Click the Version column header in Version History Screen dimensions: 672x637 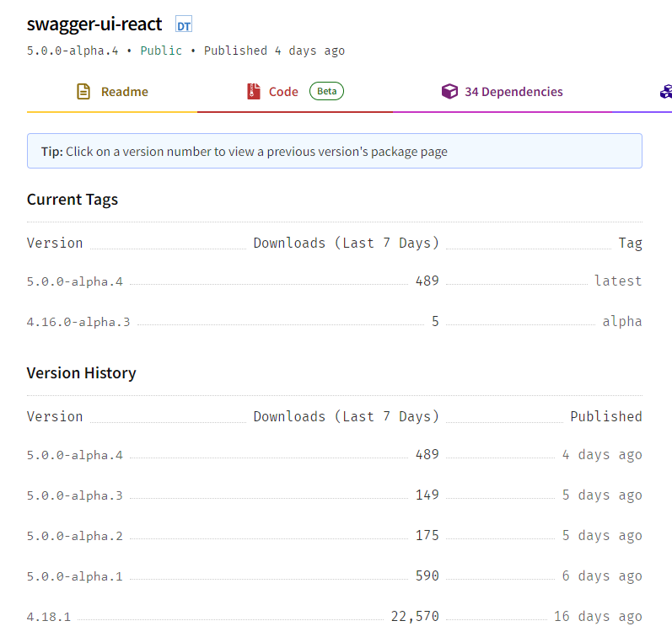point(55,417)
